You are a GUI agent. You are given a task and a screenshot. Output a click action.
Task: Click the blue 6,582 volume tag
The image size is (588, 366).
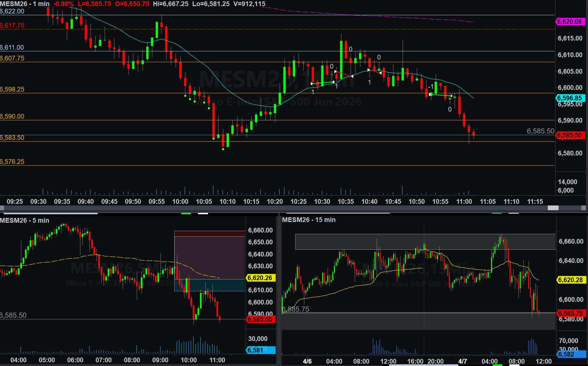click(570, 354)
